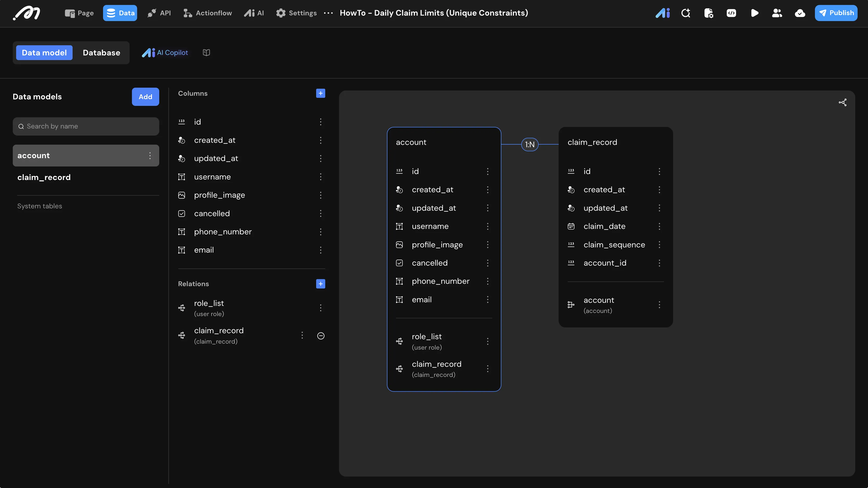Image resolution: width=868 pixels, height=488 pixels.
Task: Select the account data model in sidebar
Action: [86, 156]
